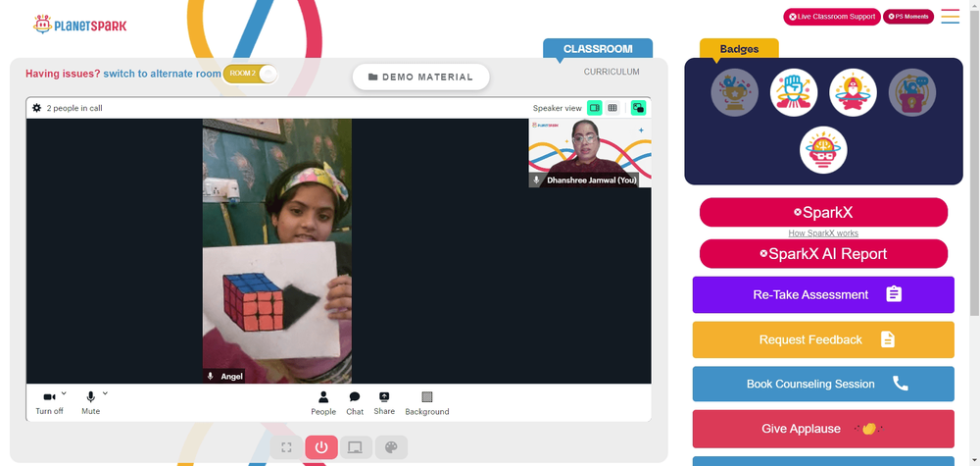
Task: Expand microphone options chevron
Action: point(105,393)
